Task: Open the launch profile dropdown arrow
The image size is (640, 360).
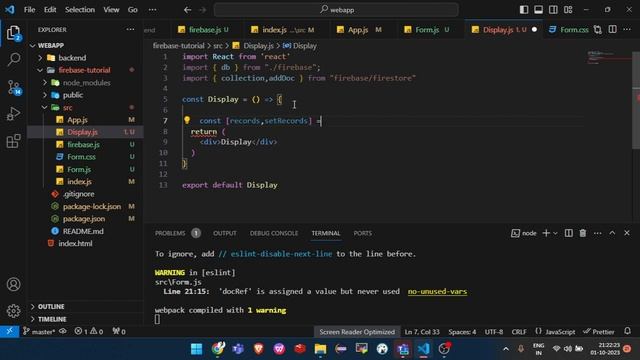Action: (x=555, y=233)
